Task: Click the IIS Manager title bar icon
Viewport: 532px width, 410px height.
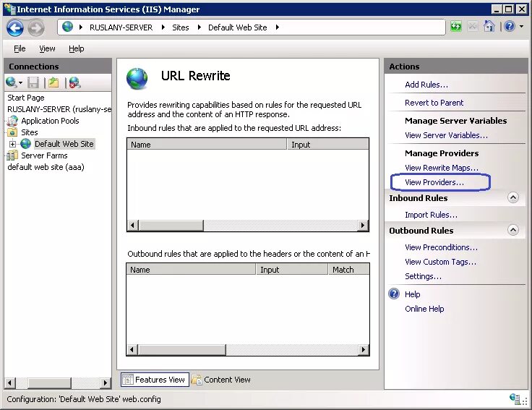Action: 9,9
